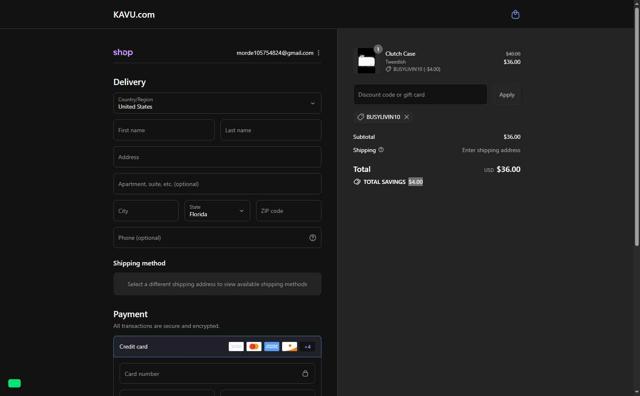Image resolution: width=640 pixels, height=396 pixels.
Task: Click the Total $36.00 amount
Action: [509, 169]
